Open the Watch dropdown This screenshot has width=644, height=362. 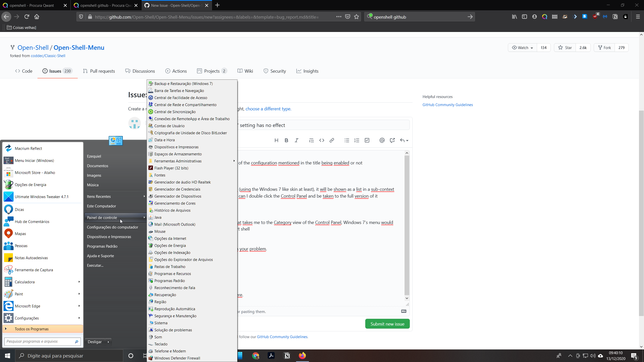click(x=522, y=48)
